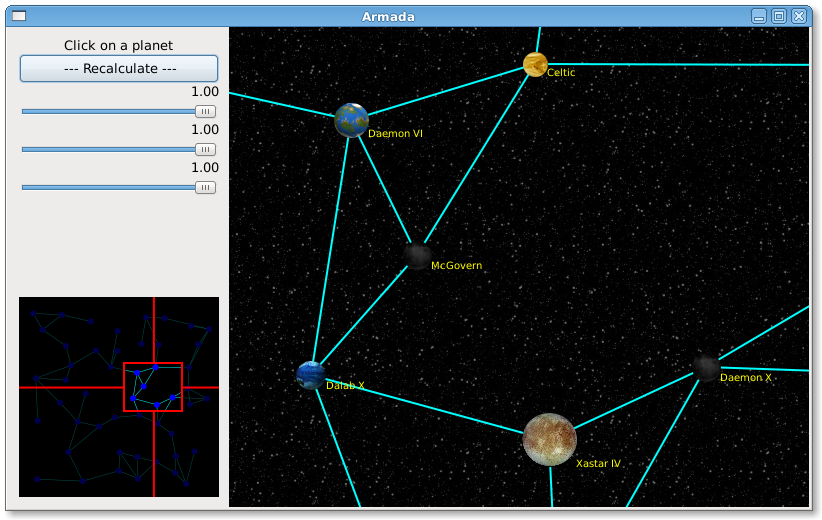Screen dimensions: 822x520
Task: Click the dark McGovern planet
Action: (x=418, y=256)
